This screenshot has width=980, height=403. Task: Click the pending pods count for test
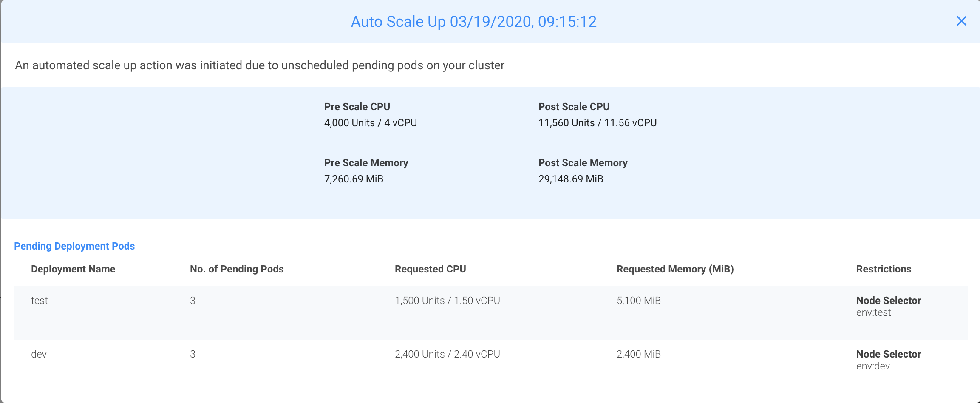pyautogui.click(x=193, y=301)
